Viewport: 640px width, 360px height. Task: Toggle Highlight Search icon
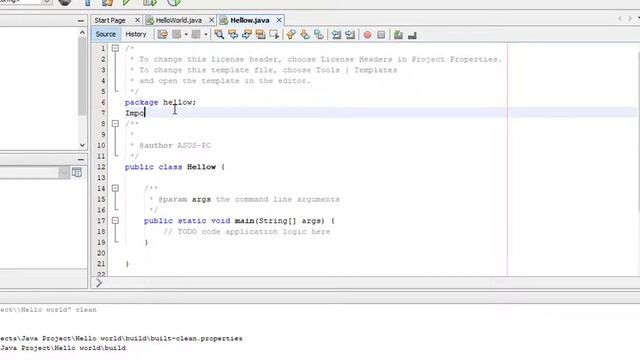coord(260,35)
